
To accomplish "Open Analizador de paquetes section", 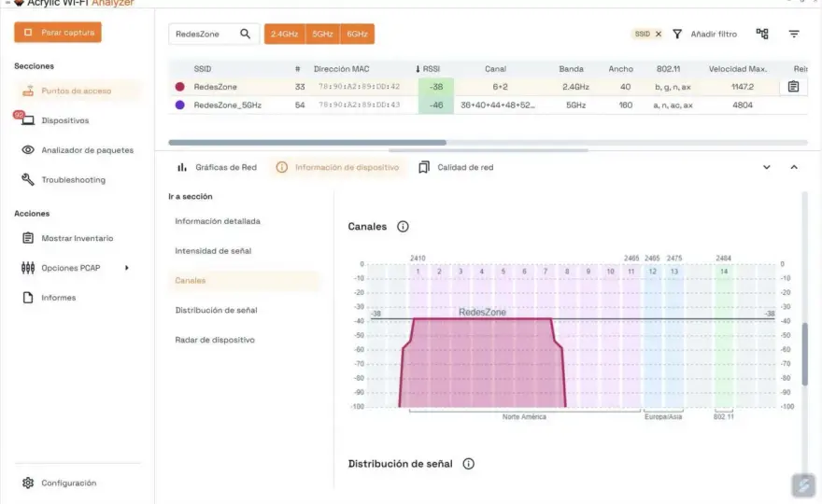I will coord(87,150).
